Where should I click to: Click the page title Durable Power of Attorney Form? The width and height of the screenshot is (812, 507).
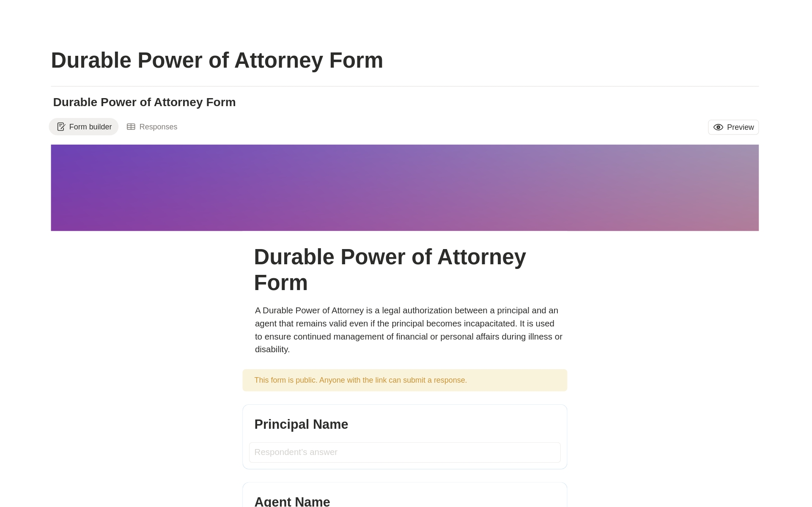[217, 60]
